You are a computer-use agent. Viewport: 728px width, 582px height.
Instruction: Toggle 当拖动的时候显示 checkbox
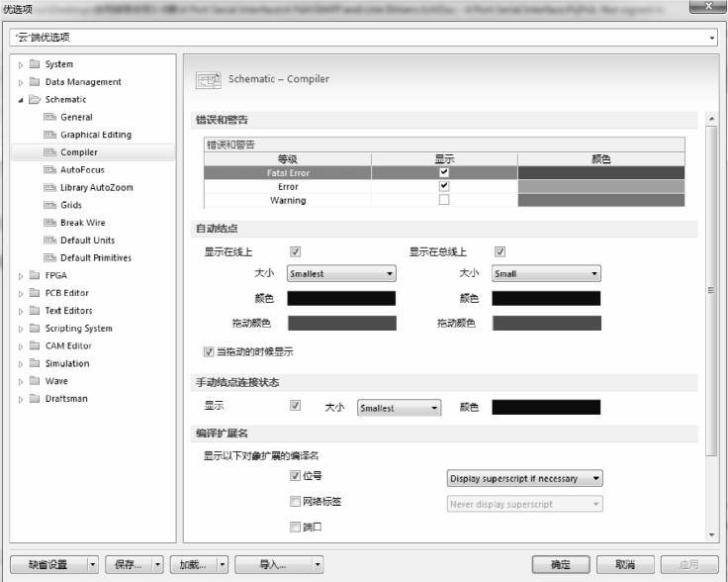tap(209, 351)
